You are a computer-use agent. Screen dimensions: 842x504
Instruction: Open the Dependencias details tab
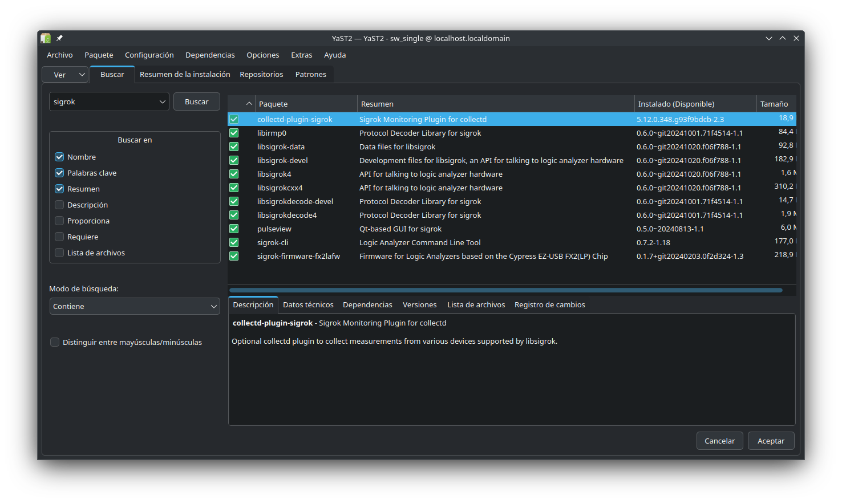(x=367, y=304)
